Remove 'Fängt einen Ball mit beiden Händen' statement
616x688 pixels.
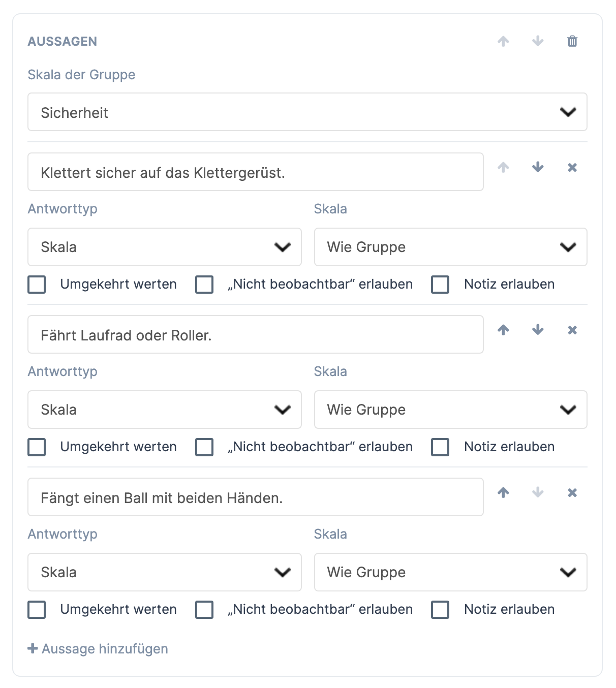click(572, 492)
